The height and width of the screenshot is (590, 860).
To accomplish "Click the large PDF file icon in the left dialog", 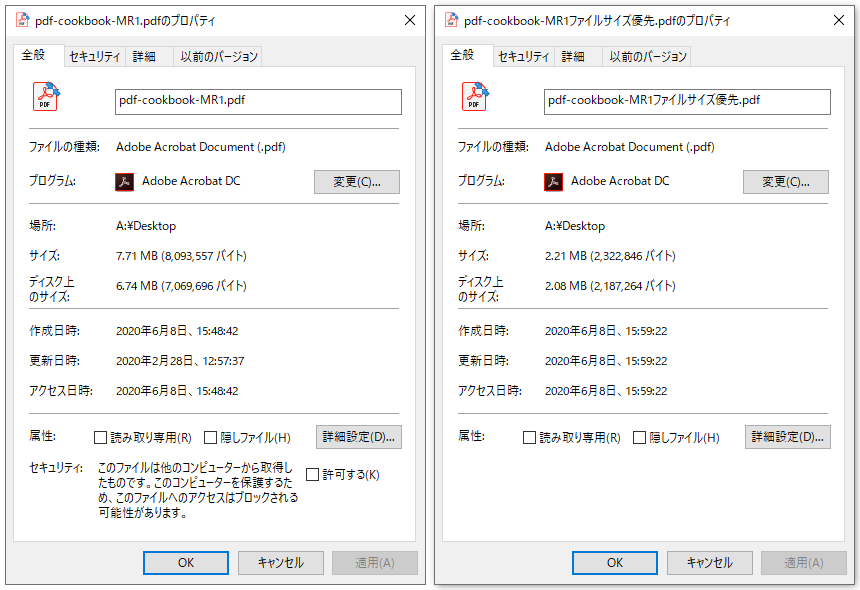I will (x=46, y=97).
